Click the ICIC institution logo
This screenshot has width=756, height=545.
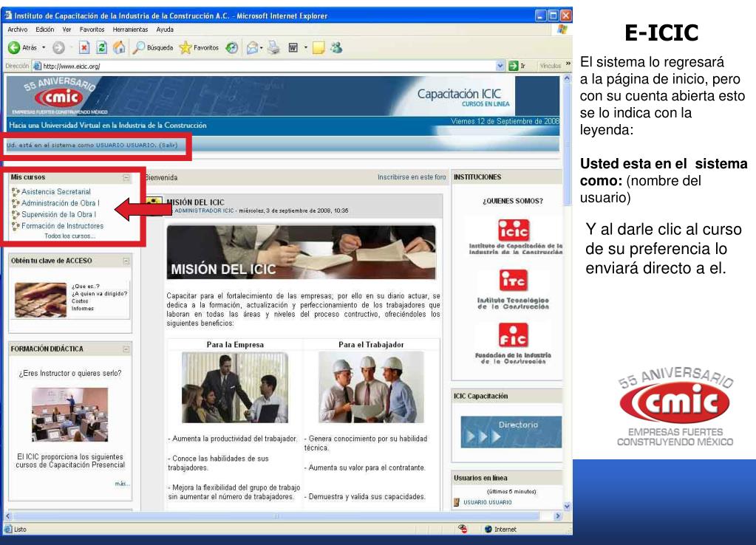click(514, 230)
